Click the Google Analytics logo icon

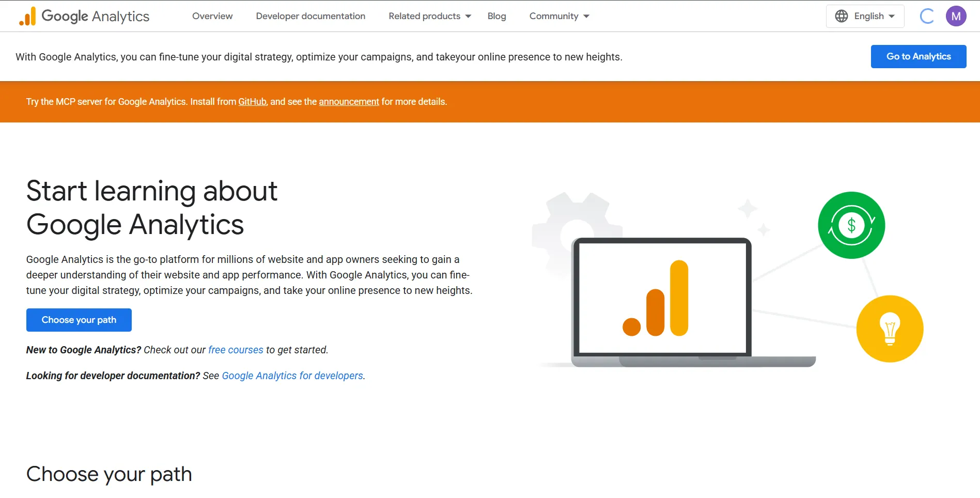point(27,17)
